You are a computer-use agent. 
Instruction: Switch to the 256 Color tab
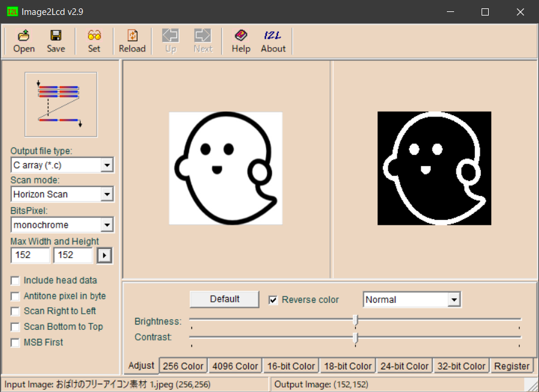coord(183,366)
